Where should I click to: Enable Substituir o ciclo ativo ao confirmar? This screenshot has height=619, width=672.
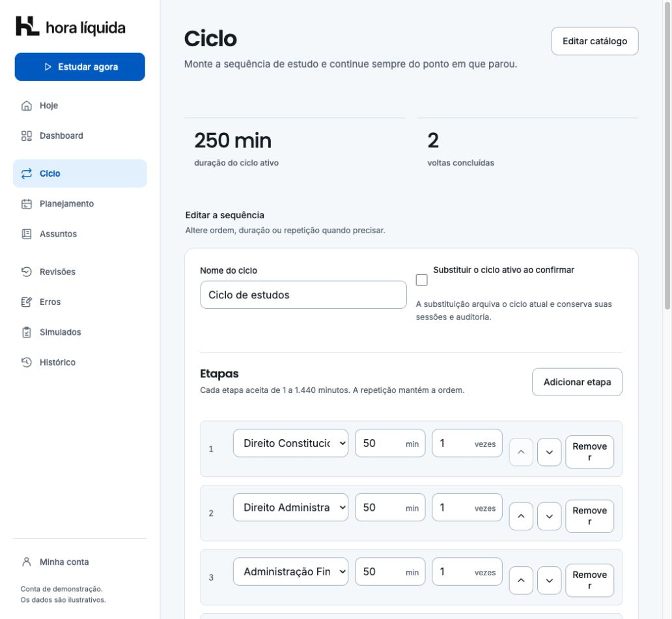[x=422, y=280]
